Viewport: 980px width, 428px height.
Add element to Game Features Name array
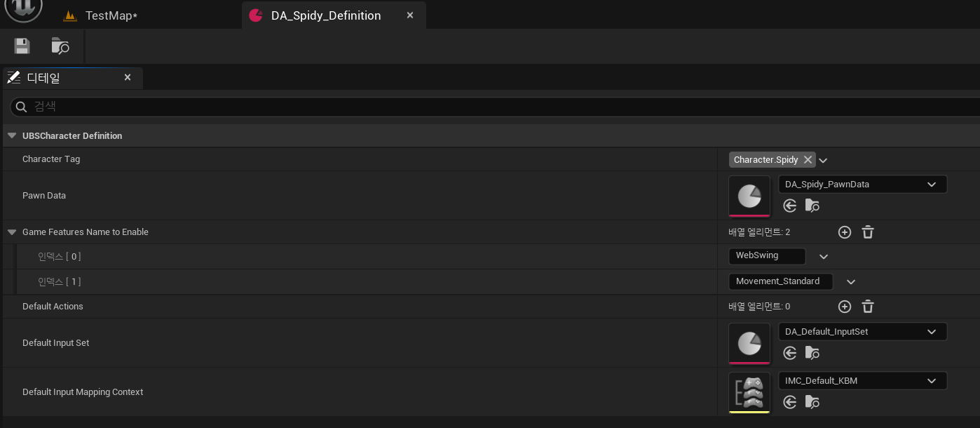coord(845,232)
